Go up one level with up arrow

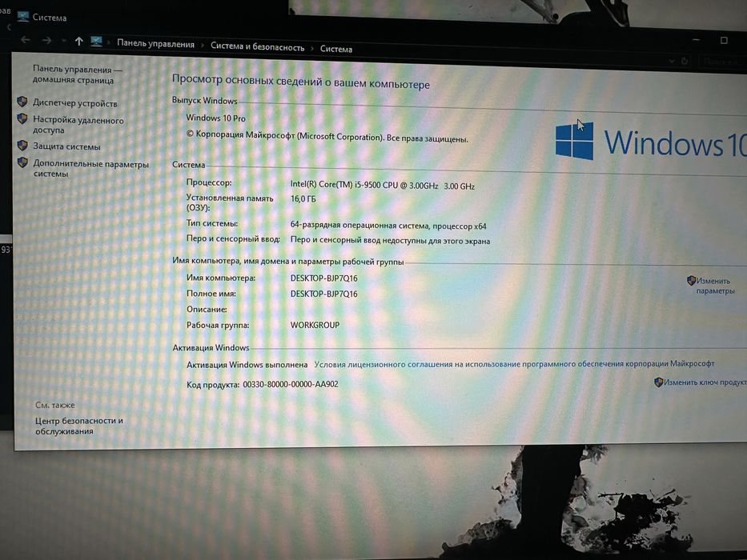coord(79,42)
